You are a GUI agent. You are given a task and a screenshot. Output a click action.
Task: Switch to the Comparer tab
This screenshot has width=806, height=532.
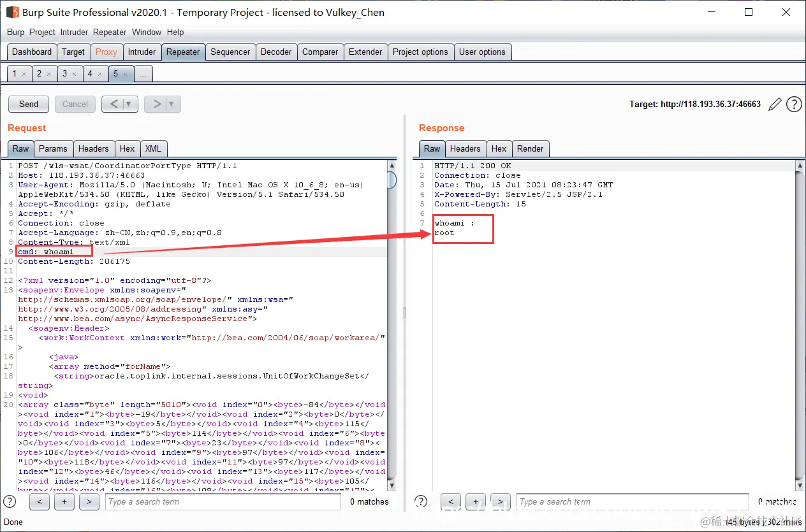[x=320, y=52]
